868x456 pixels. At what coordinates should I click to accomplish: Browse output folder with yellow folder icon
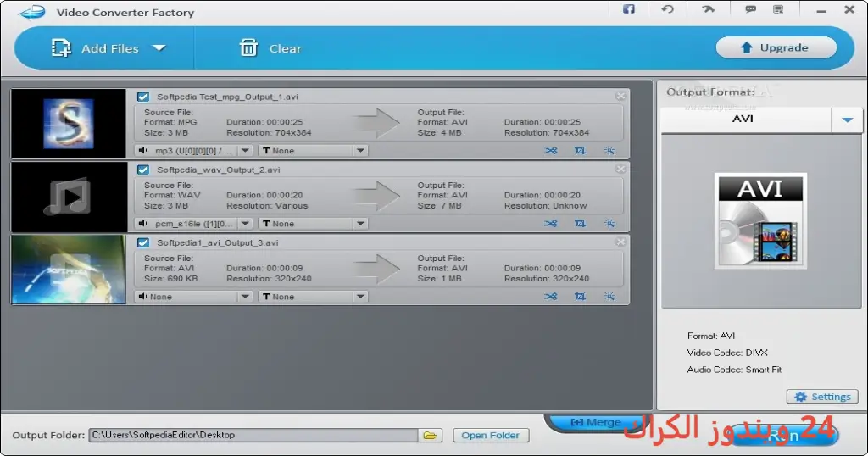click(430, 436)
